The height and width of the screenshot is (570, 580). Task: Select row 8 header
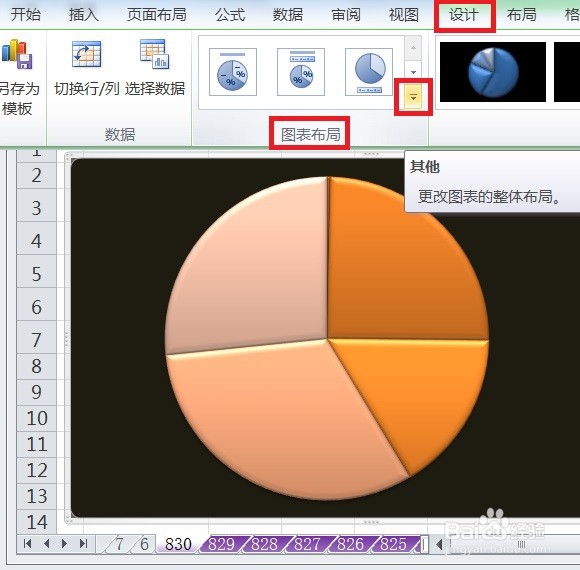(x=36, y=366)
